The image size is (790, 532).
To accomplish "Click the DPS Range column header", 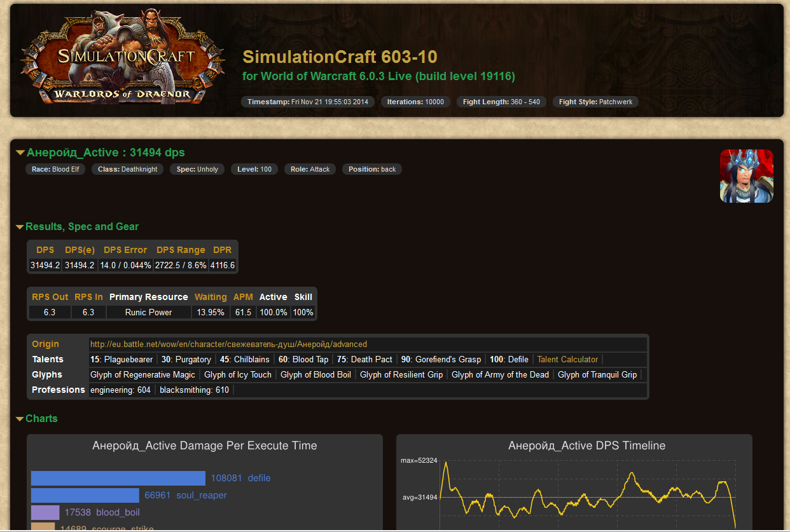I will [x=181, y=250].
